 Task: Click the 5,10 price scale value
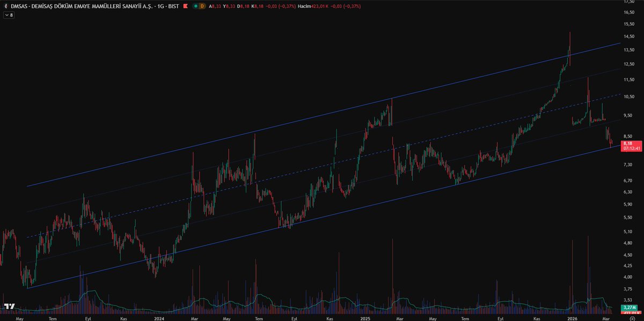point(629,232)
